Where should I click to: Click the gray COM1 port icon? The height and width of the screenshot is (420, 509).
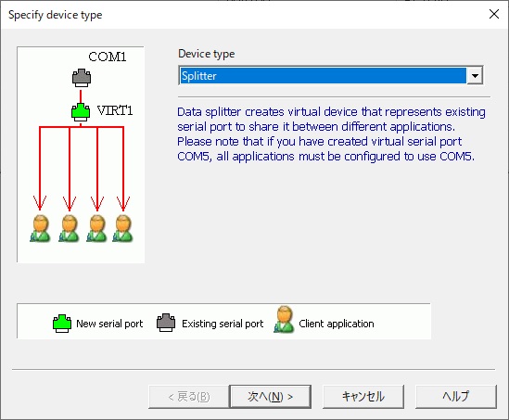tap(82, 78)
